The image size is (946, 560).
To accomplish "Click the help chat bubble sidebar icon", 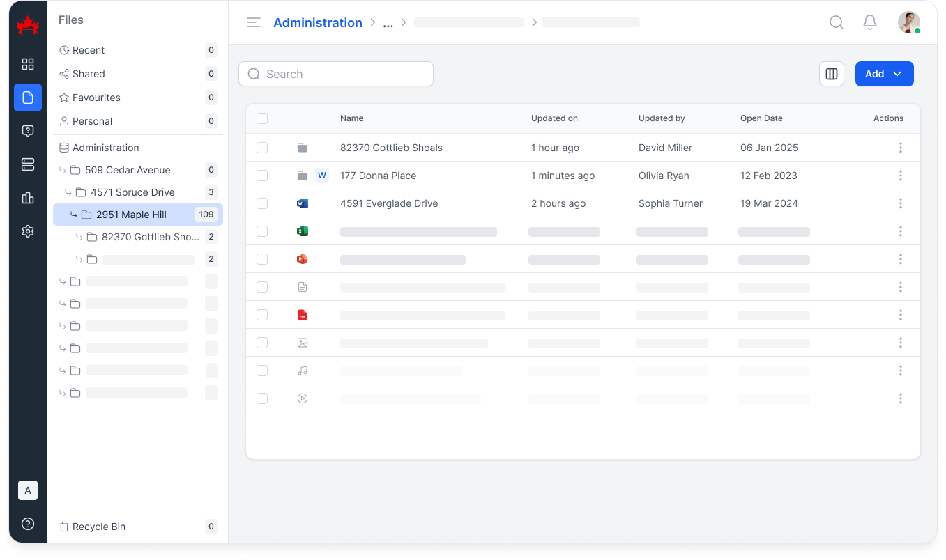I will 28,131.
